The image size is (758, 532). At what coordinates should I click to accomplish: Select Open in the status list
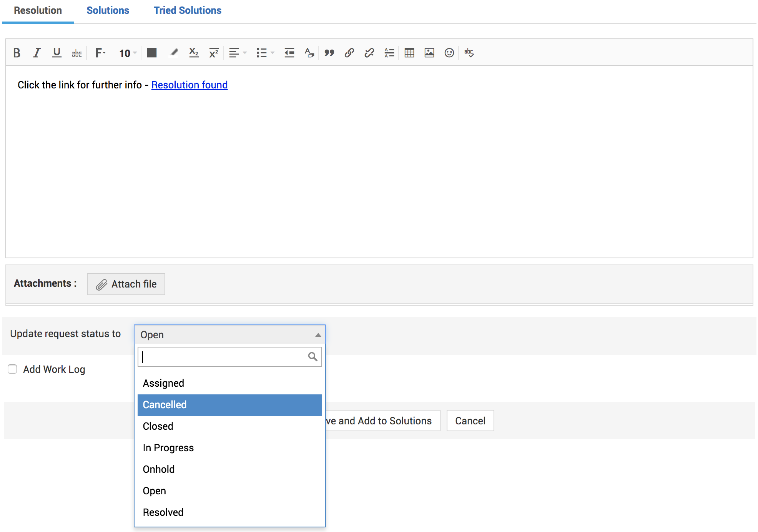[230, 491]
